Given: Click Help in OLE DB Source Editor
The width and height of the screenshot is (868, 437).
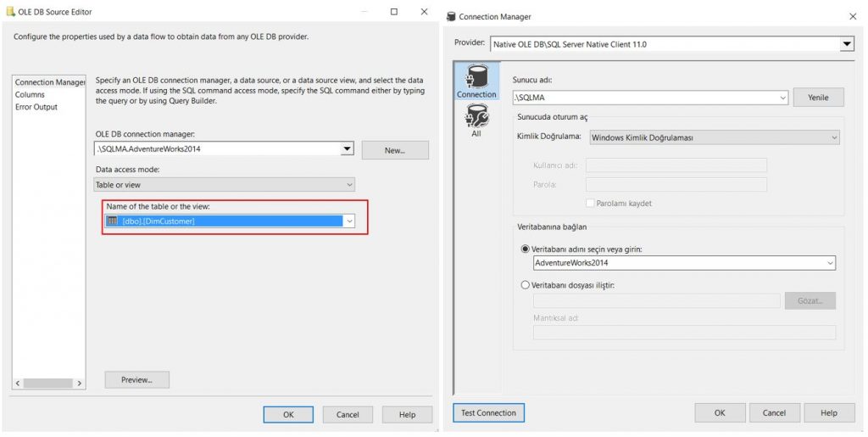Looking at the screenshot, I should point(408,414).
